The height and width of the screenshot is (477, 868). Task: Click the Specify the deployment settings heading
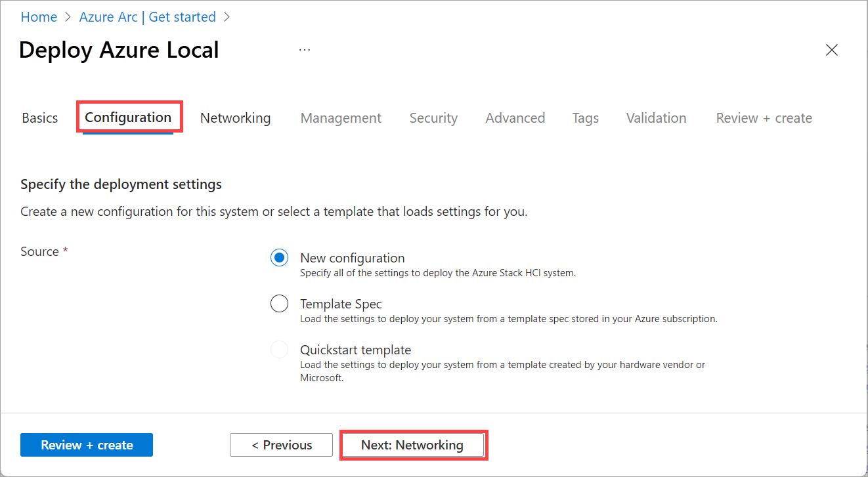point(121,184)
